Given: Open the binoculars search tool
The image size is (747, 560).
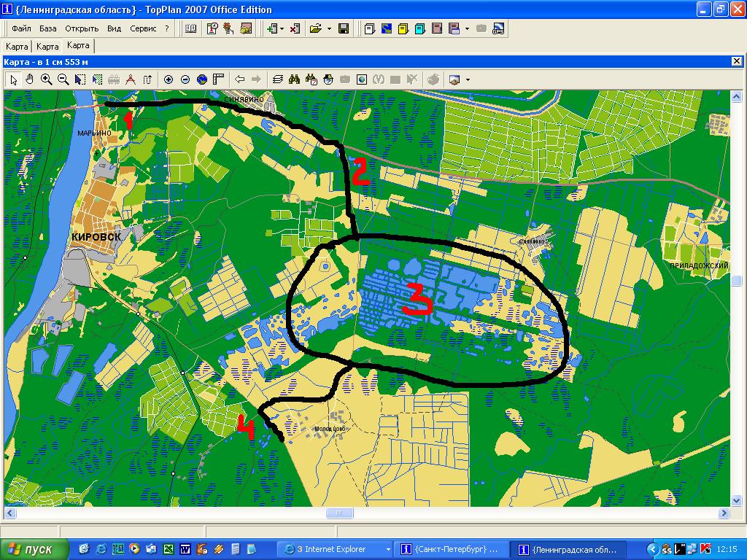Looking at the screenshot, I should coord(295,79).
